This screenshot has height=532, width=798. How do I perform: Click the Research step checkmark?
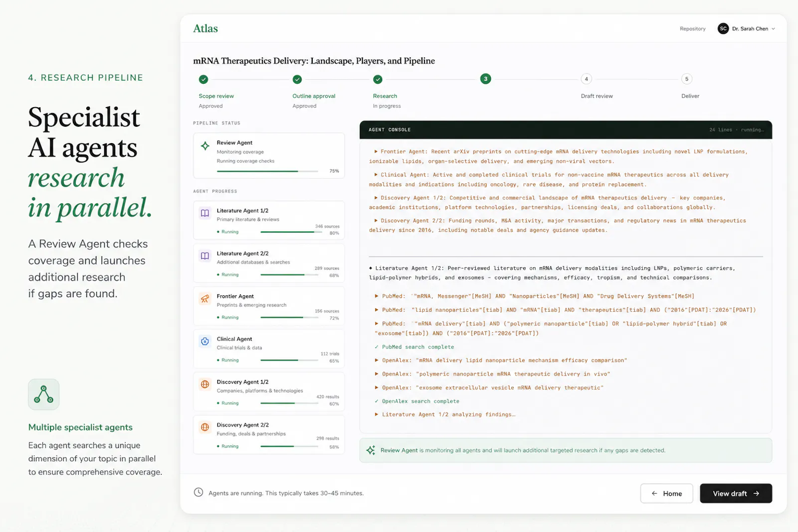(378, 79)
